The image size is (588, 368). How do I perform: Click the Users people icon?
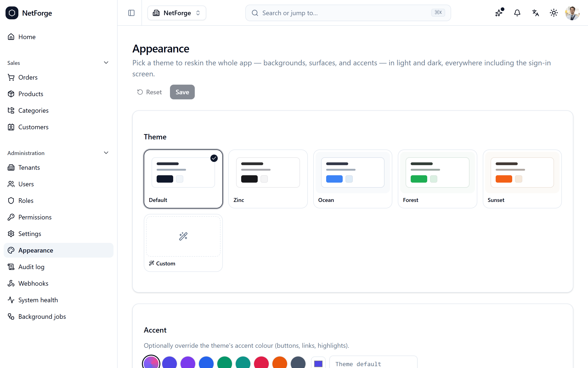[x=11, y=184]
